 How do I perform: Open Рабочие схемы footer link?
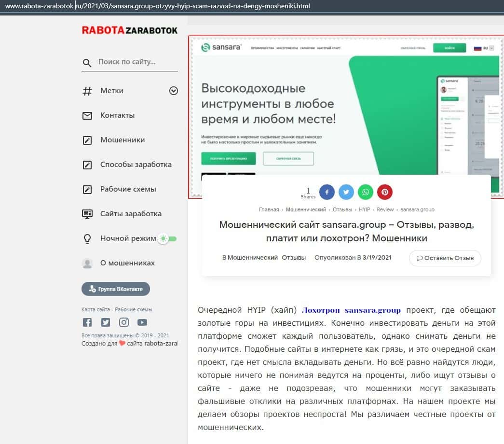click(134, 309)
